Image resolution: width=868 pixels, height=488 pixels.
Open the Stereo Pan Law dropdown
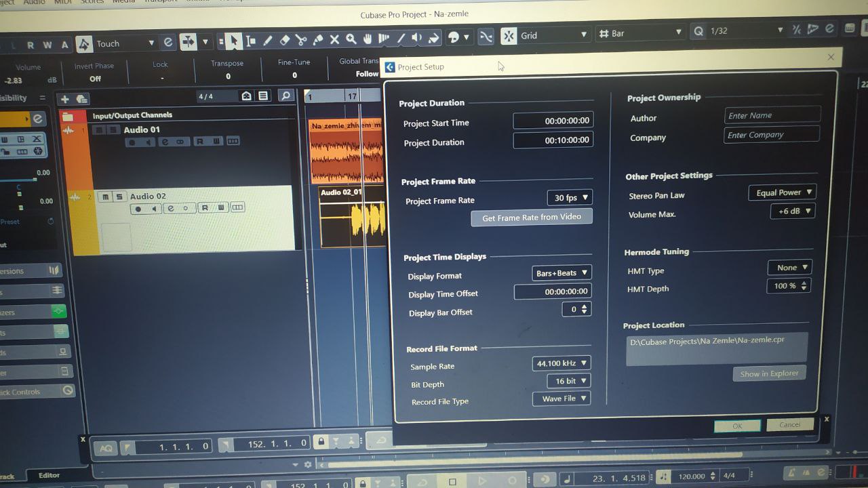[x=782, y=192]
